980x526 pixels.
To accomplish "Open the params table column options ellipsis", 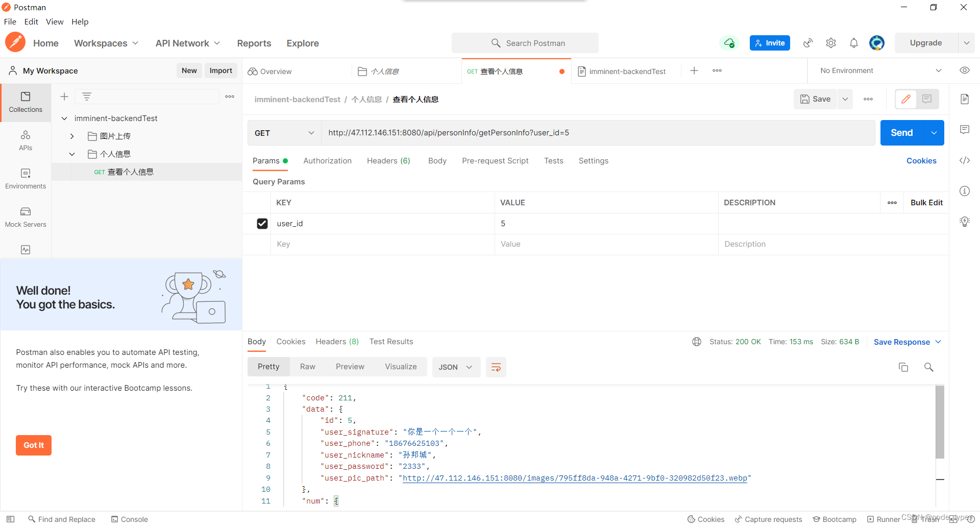I will tap(892, 203).
